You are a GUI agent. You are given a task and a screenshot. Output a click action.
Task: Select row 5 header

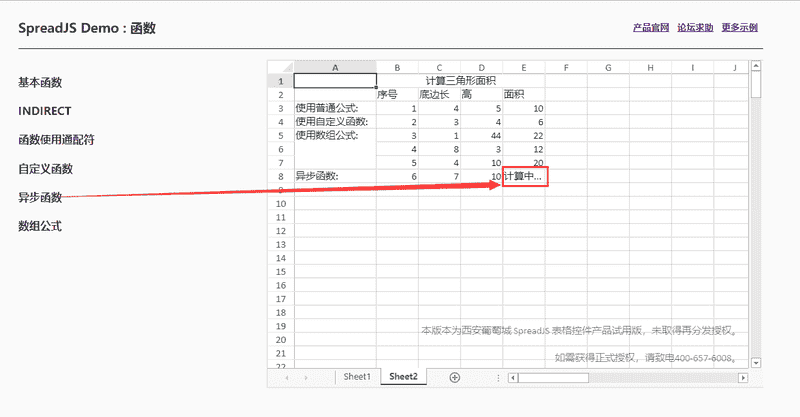coord(281,135)
